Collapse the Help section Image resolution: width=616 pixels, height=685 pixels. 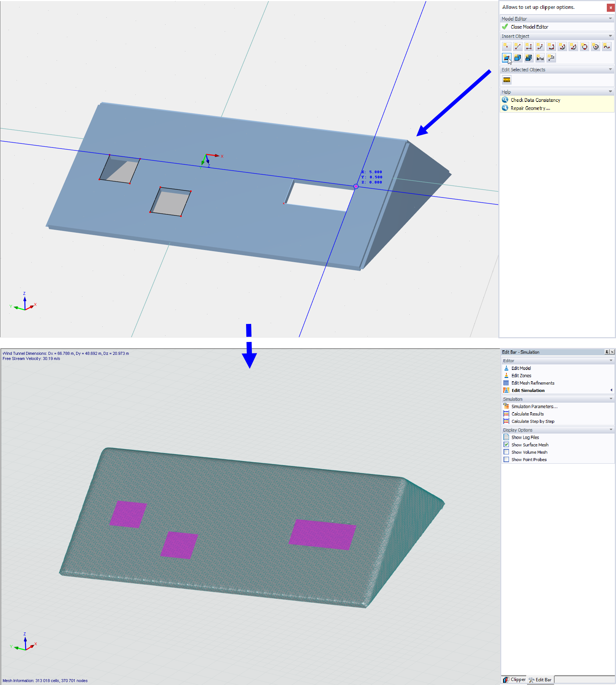click(610, 92)
